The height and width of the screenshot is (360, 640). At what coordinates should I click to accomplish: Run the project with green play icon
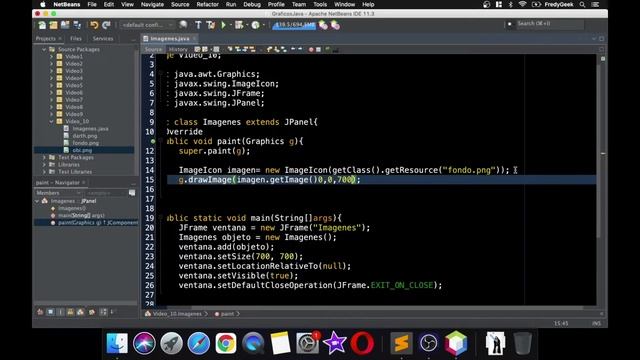click(x=223, y=25)
